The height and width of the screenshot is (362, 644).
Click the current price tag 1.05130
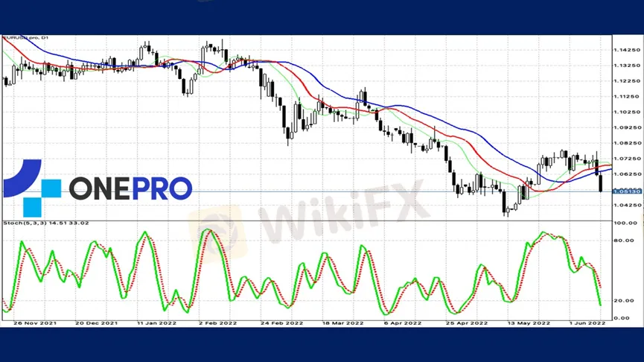(624, 191)
